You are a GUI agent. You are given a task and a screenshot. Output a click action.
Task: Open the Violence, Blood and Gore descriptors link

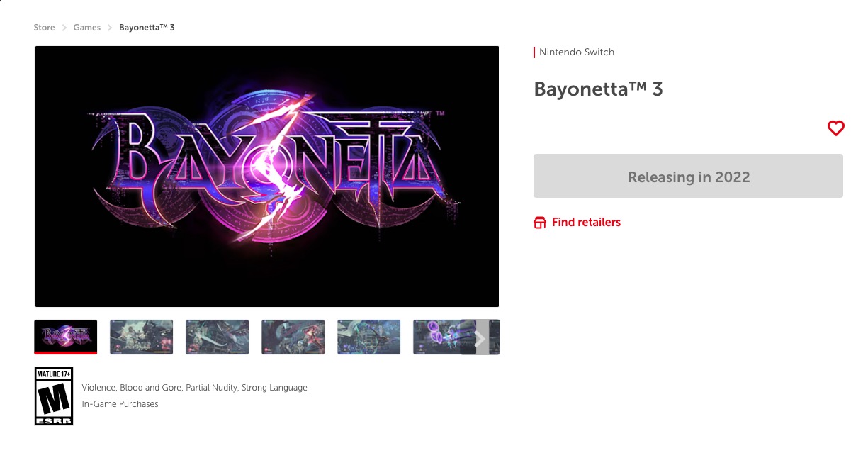pos(195,388)
